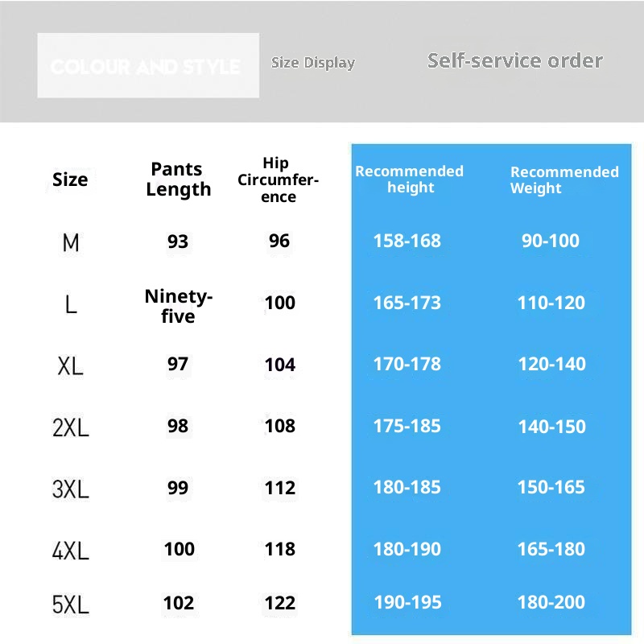
Task: Select the L size row label
Action: 71,304
